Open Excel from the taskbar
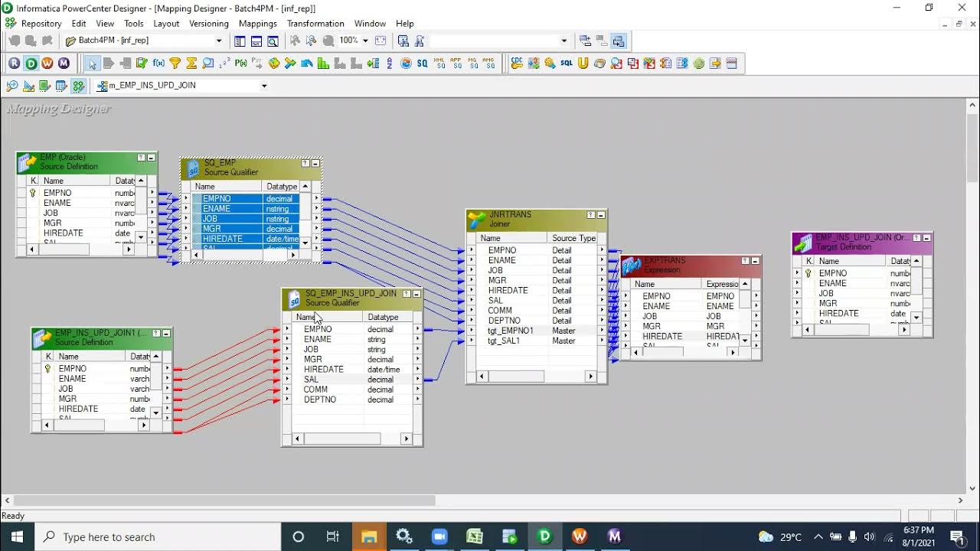The width and height of the screenshot is (980, 551). pyautogui.click(x=475, y=536)
